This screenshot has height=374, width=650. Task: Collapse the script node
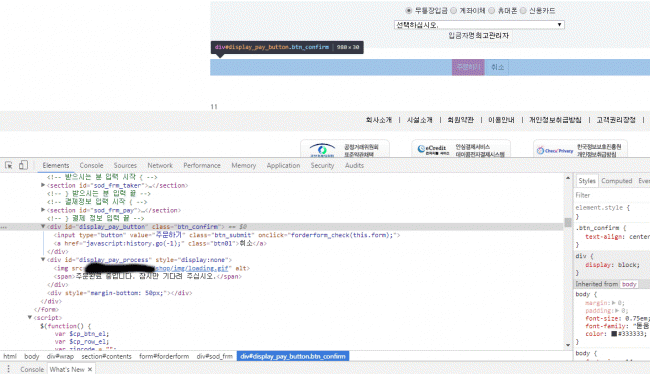pyautogui.click(x=30, y=318)
